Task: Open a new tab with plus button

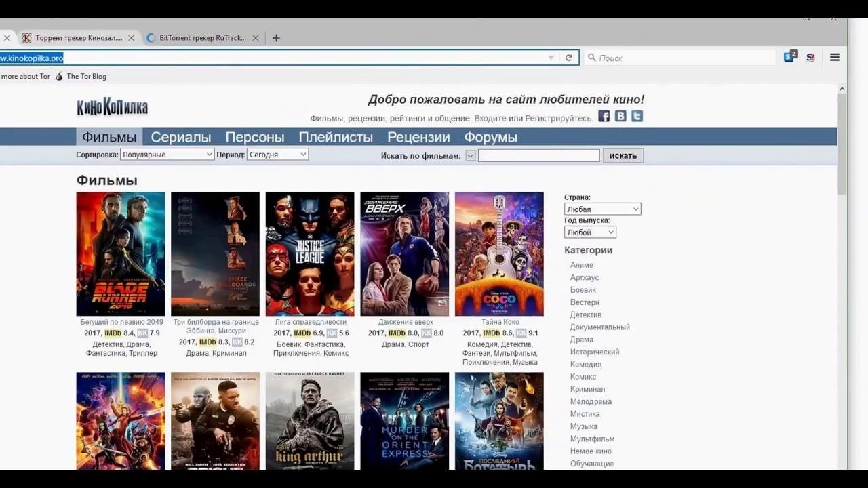Action: (x=276, y=38)
